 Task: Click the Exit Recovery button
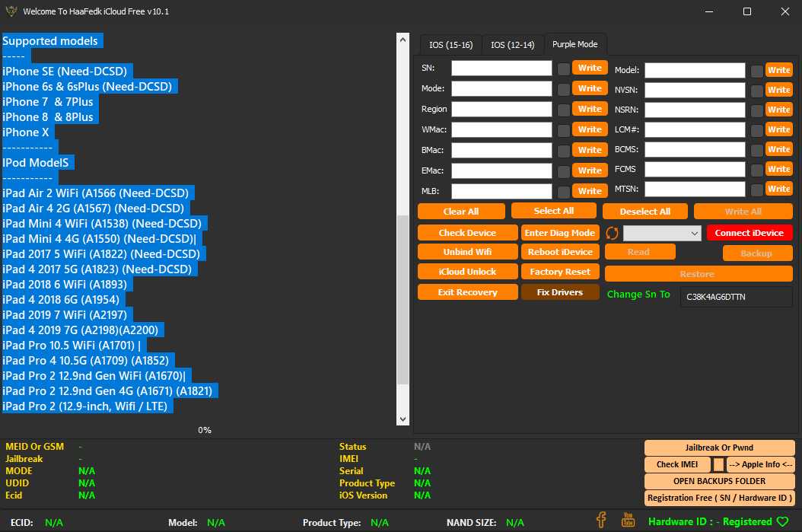467,292
